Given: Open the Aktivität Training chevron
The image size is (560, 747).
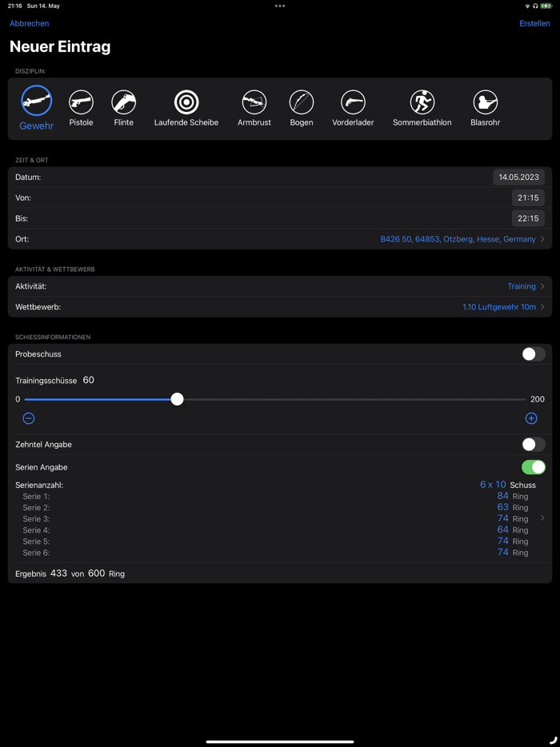Looking at the screenshot, I should [x=542, y=286].
